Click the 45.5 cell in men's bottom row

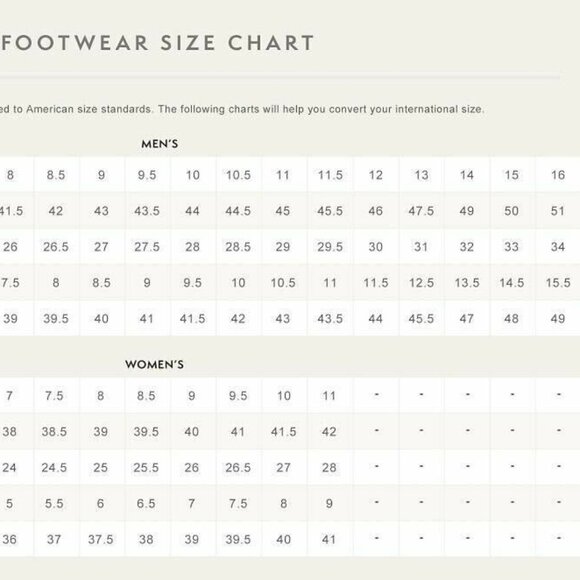click(421, 318)
